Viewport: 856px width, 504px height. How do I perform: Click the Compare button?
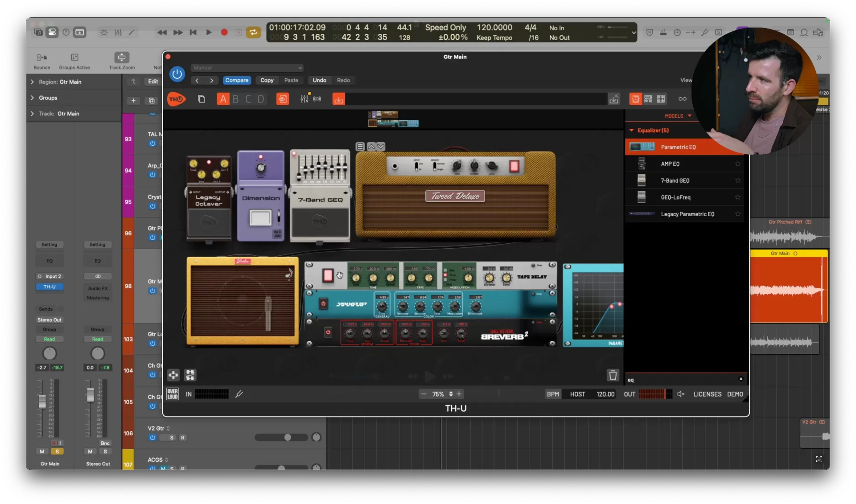[237, 80]
